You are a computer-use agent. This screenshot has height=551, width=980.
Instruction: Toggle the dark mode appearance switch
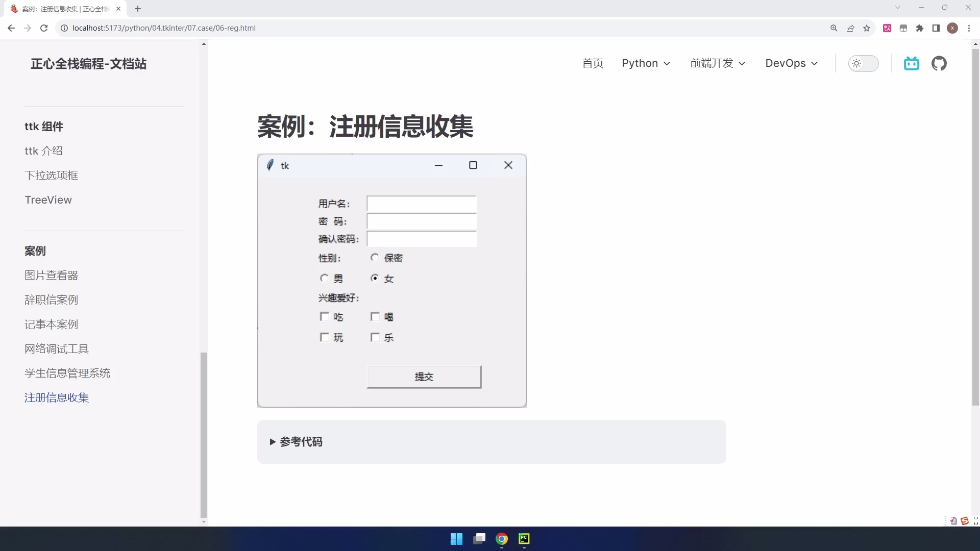coord(863,63)
